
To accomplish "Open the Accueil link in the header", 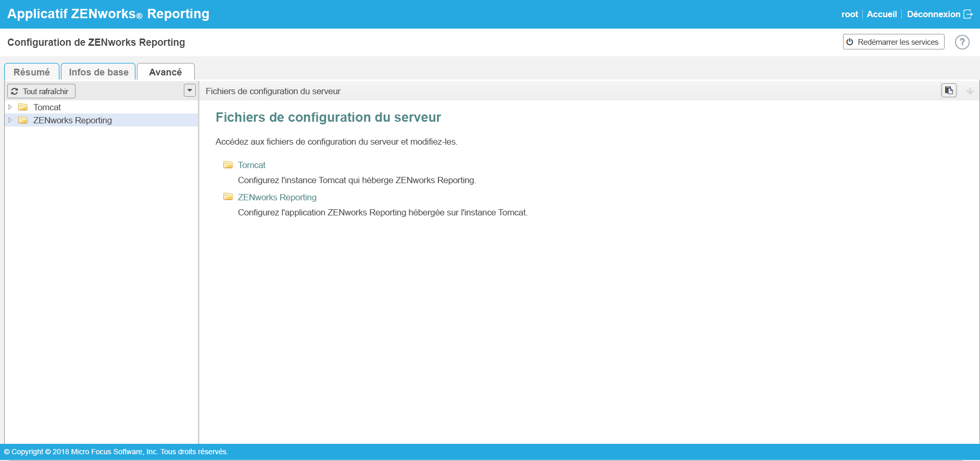I will pos(882,14).
